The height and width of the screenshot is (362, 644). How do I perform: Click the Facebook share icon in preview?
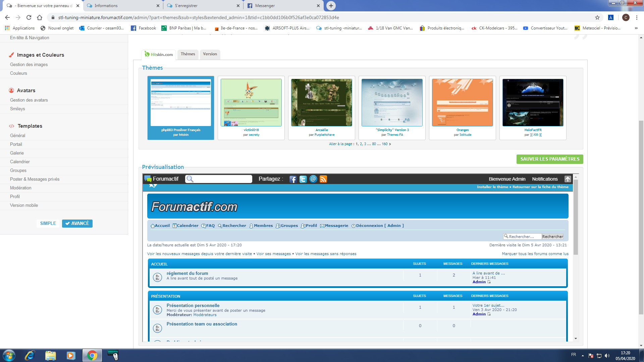tap(292, 179)
